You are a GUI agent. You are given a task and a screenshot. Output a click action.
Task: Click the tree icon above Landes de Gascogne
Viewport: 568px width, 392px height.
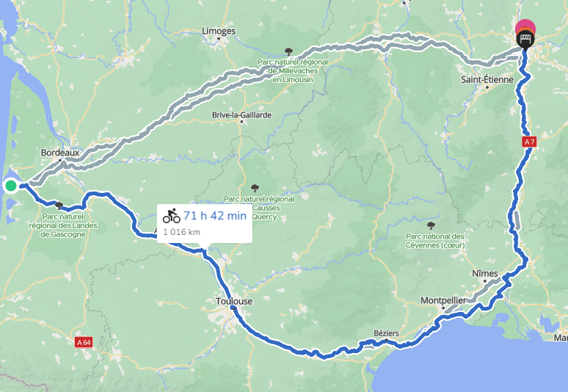tap(59, 206)
